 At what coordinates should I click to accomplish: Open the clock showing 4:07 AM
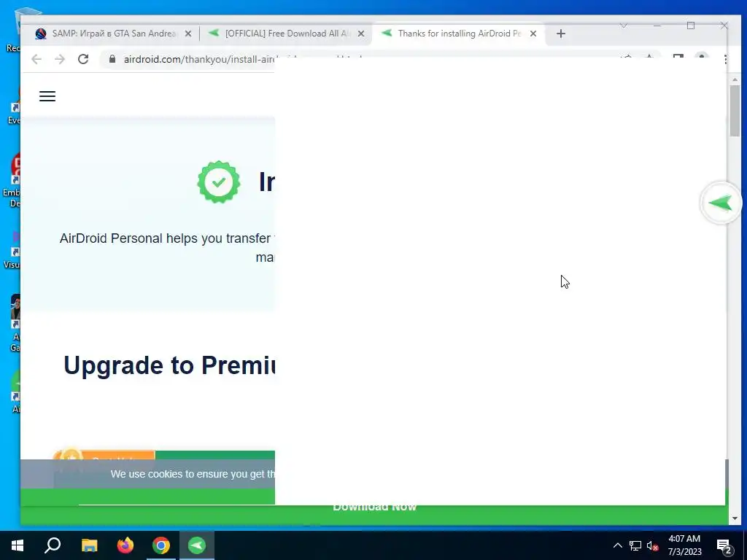click(684, 545)
